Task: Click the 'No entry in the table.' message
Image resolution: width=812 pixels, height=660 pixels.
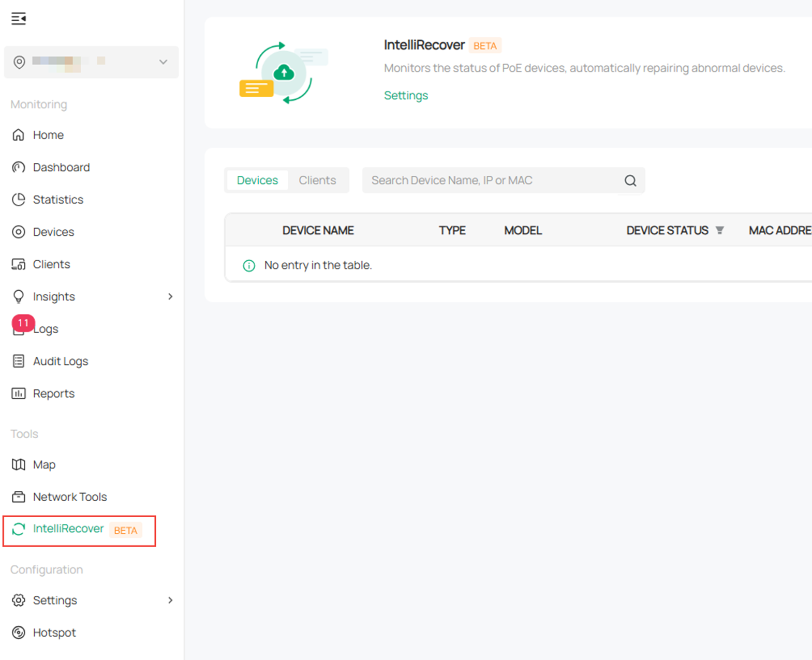Action: tap(318, 265)
